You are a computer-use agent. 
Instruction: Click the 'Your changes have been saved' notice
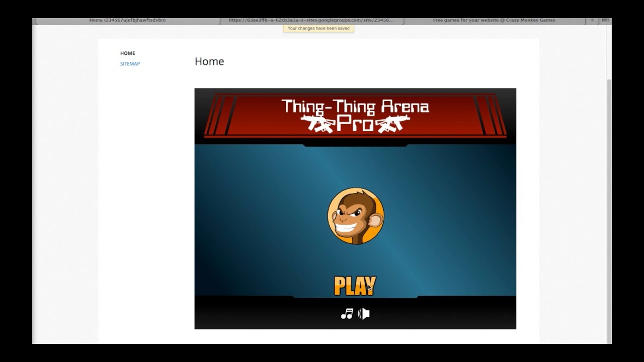coord(318,28)
